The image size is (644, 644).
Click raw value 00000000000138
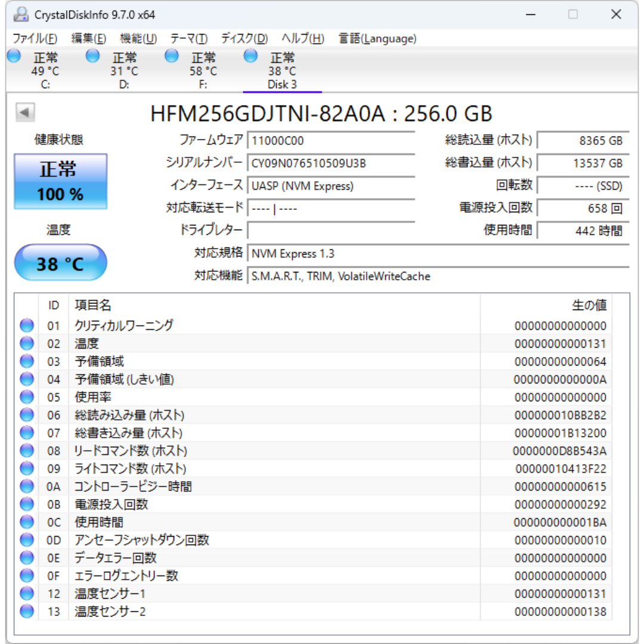coord(560,612)
